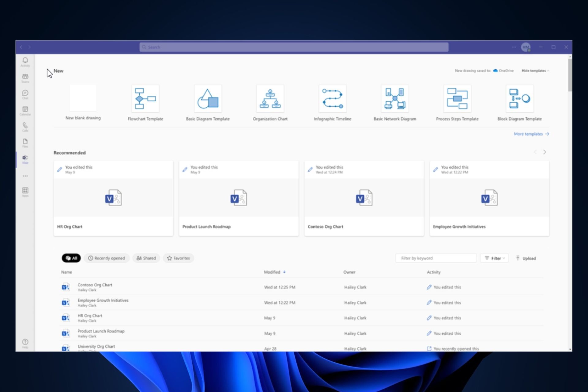This screenshot has height=392, width=588.
Task: Open Contoso Org Chart in the file list
Action: coord(95,285)
